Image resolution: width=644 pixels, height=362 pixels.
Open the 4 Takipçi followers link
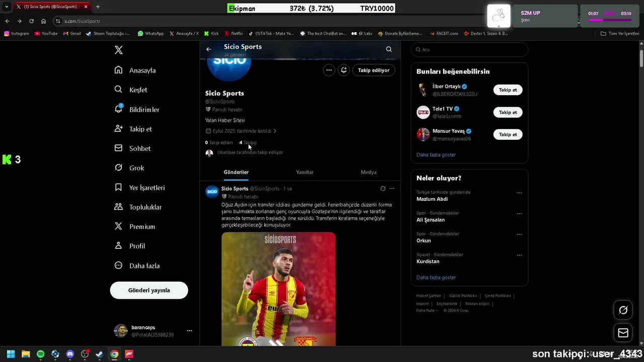point(248,143)
